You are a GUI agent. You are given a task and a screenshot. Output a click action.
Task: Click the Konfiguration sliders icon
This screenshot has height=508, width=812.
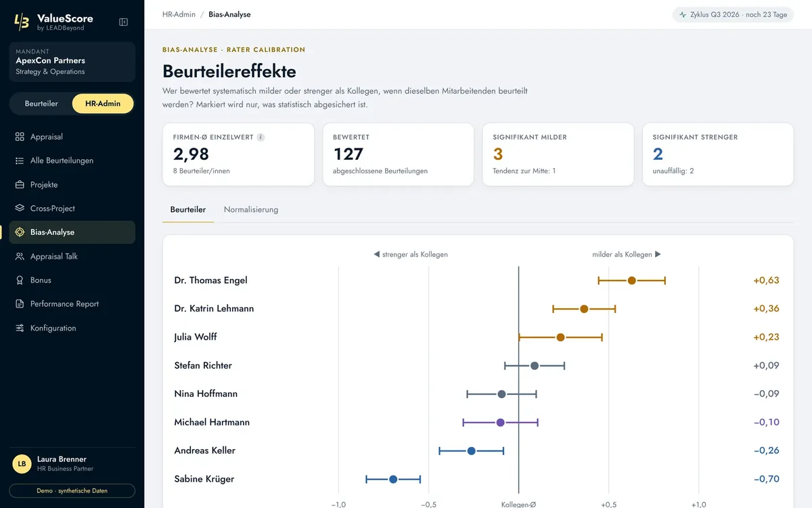[20, 329]
